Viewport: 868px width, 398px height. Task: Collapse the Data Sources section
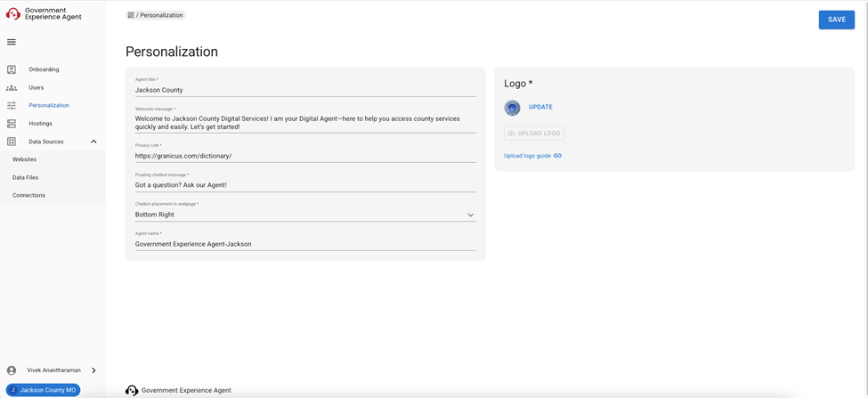coord(93,142)
